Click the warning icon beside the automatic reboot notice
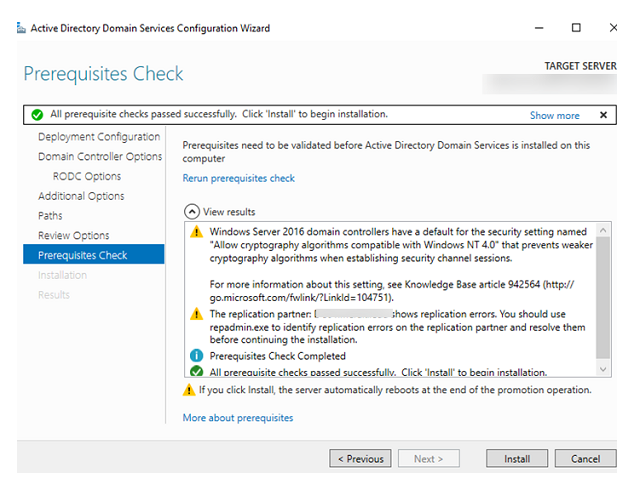The height and width of the screenshot is (478, 641). click(189, 390)
